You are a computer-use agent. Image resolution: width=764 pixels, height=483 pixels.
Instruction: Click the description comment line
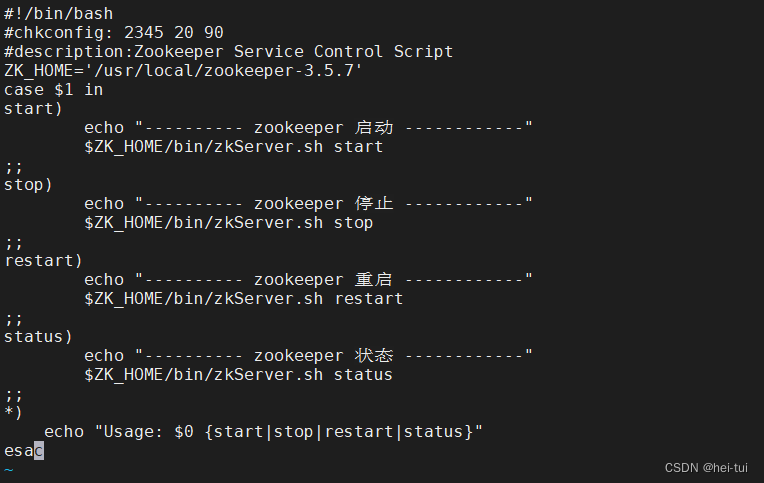click(x=228, y=52)
